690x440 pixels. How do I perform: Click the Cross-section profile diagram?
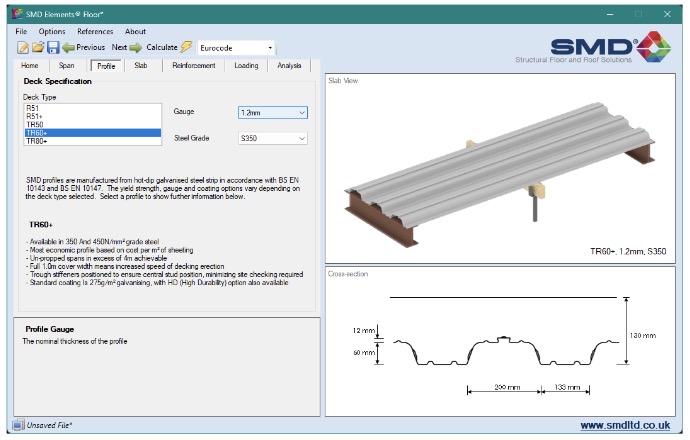pos(506,348)
